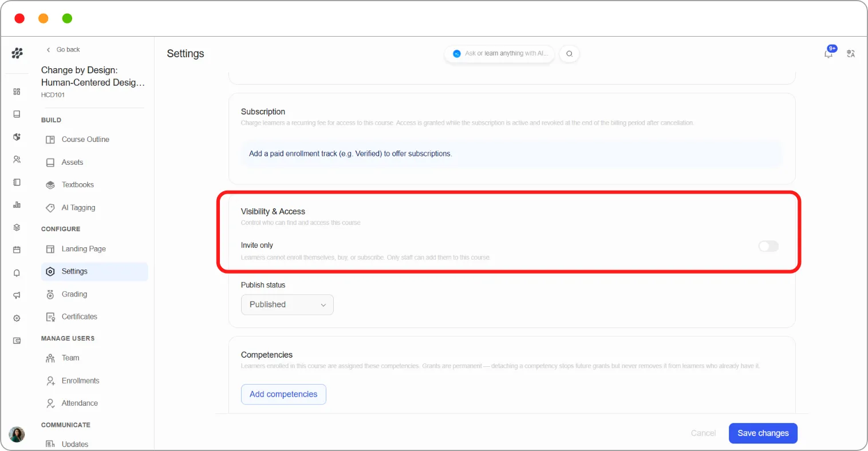
Task: Click the Cancel button
Action: coord(703,433)
